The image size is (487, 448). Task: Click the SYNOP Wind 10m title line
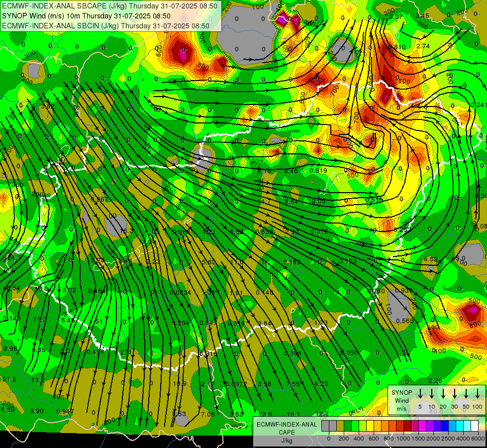coord(87,16)
